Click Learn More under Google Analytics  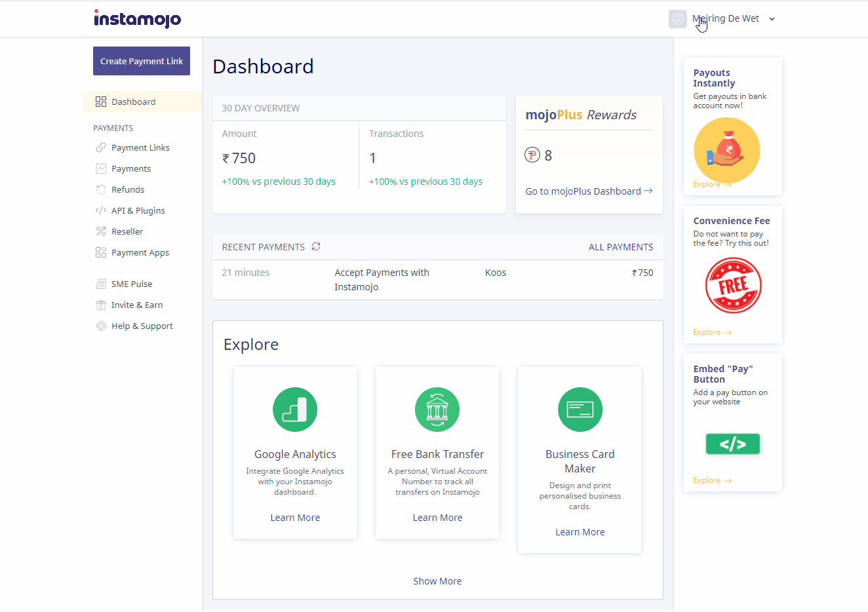295,518
